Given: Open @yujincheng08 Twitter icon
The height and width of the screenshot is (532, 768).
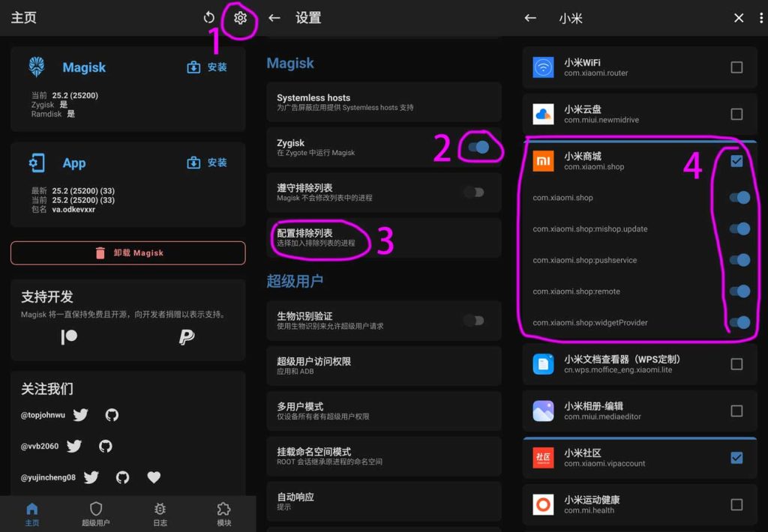Looking at the screenshot, I should 91,477.
